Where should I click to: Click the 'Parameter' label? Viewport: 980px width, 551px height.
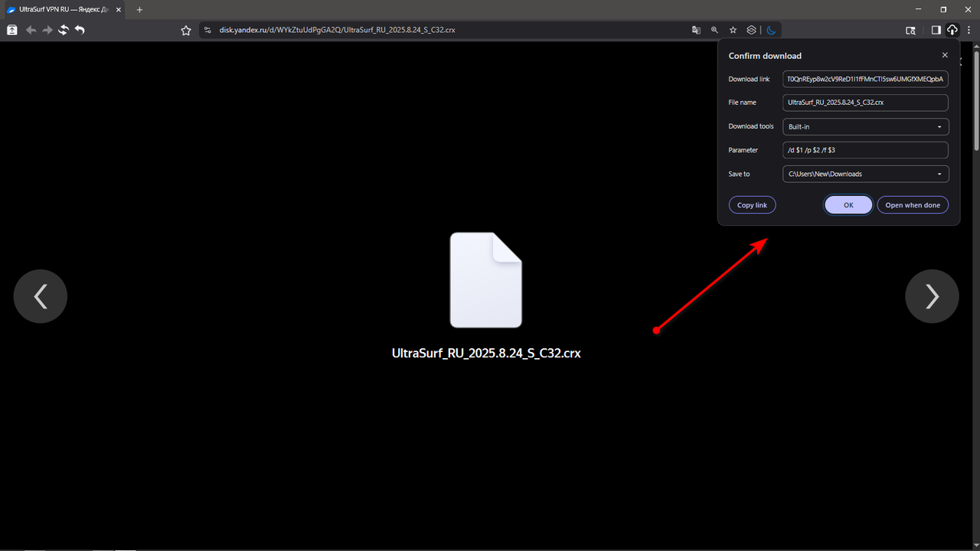(x=743, y=150)
